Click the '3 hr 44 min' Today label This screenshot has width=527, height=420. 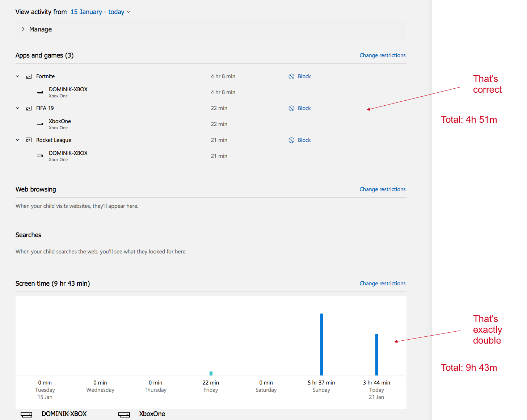(x=376, y=383)
